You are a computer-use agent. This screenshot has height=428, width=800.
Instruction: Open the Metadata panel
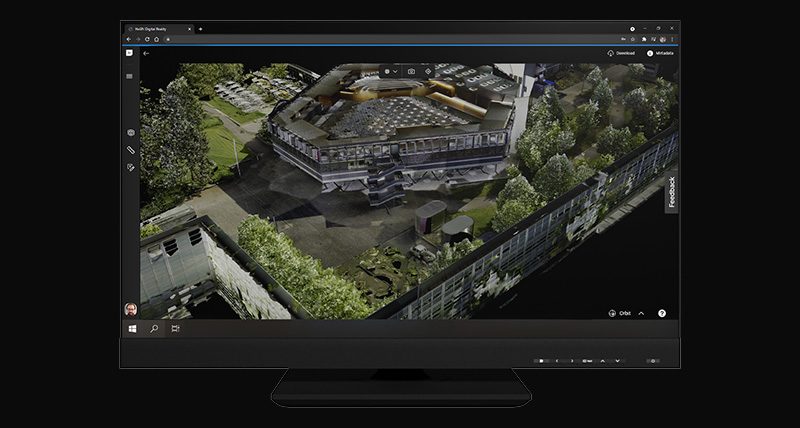pos(660,53)
